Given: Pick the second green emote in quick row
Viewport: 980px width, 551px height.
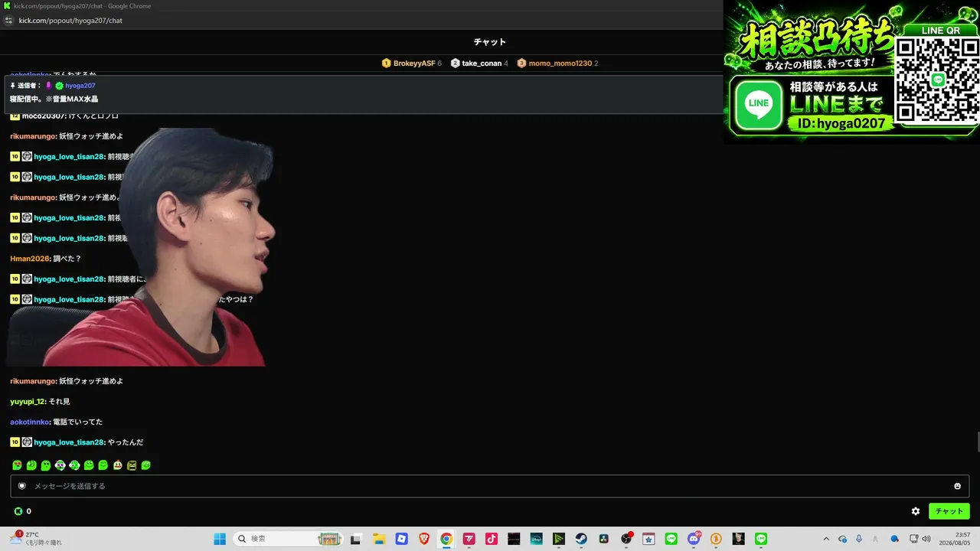Looking at the screenshot, I should click(x=31, y=465).
